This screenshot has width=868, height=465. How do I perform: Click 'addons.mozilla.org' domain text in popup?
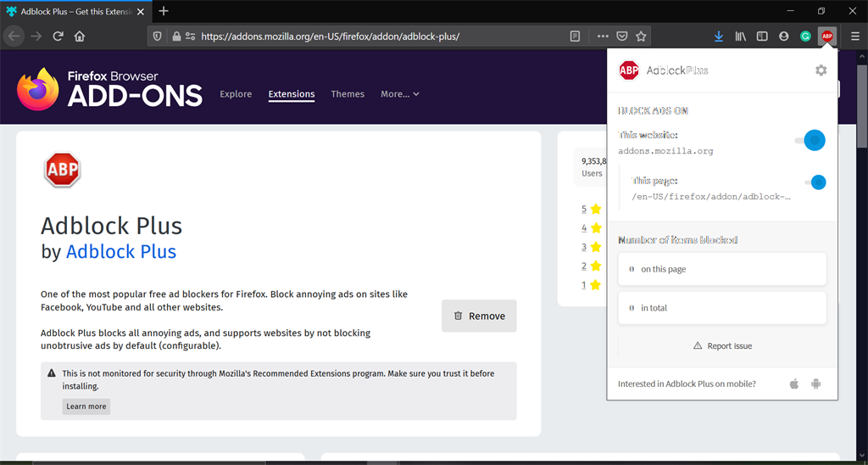pyautogui.click(x=665, y=151)
